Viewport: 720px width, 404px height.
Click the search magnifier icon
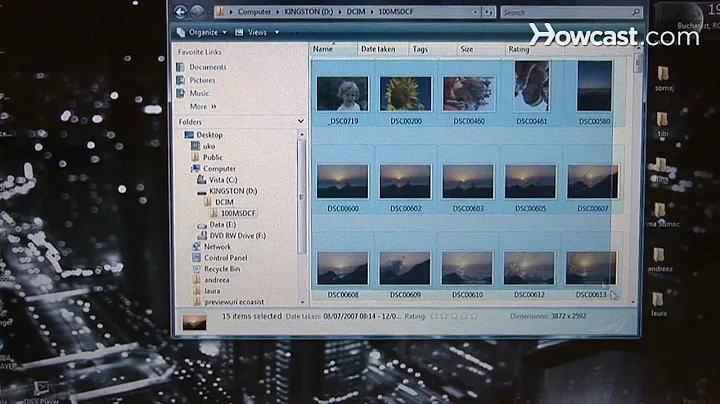636,12
